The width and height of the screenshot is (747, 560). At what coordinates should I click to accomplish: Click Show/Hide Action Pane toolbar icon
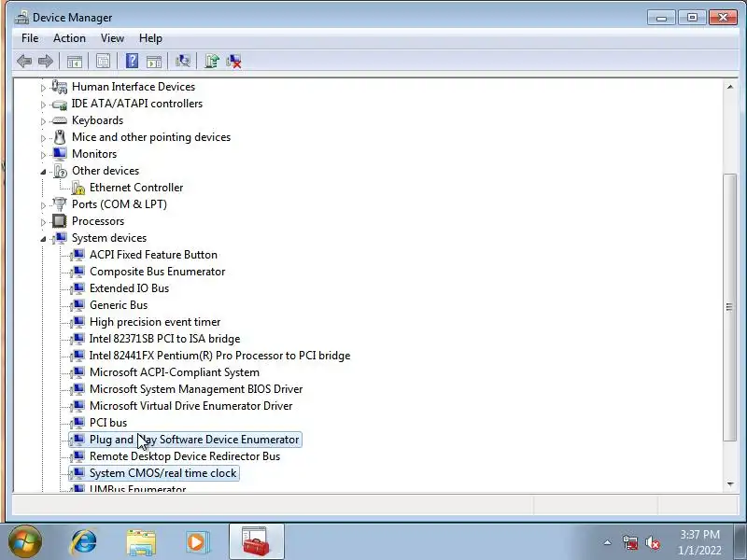coord(154,61)
